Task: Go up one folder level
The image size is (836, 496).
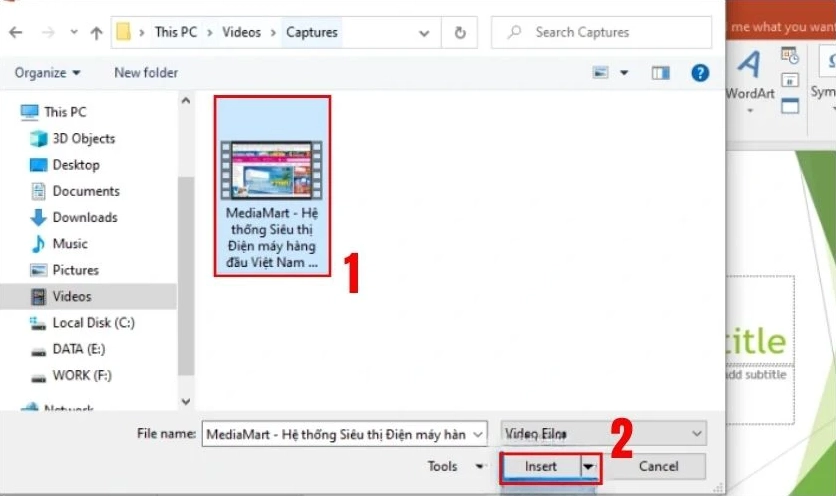Action: pos(97,33)
